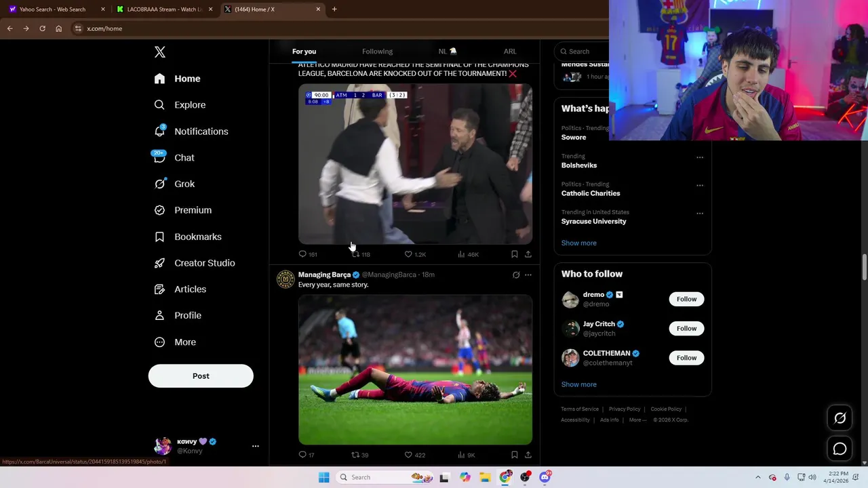Open Premium in the sidebar
The width and height of the screenshot is (868, 488).
coord(182,210)
